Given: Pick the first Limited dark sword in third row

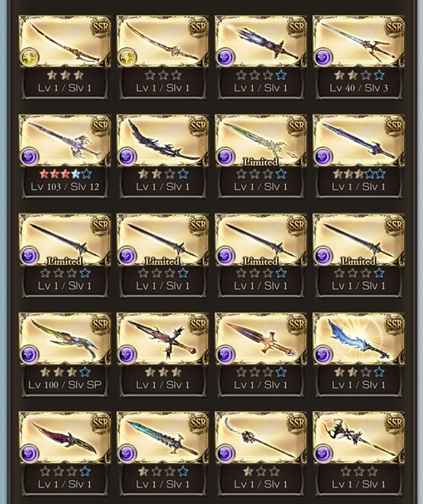Looking at the screenshot, I should click(x=65, y=254).
